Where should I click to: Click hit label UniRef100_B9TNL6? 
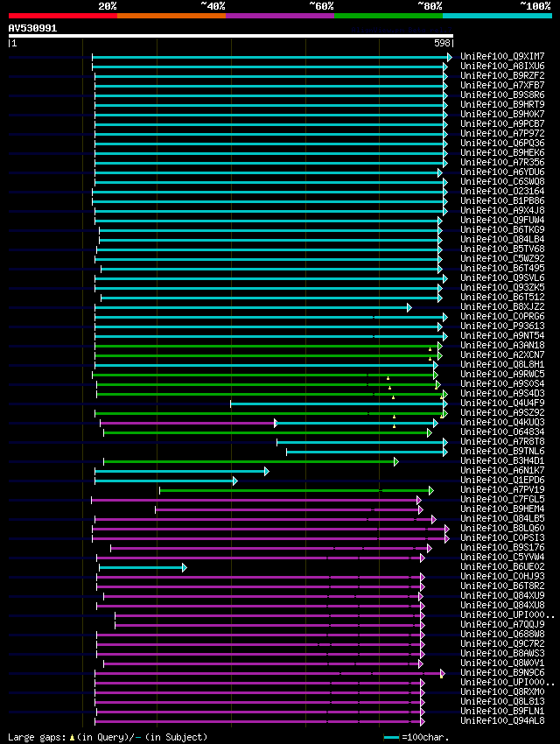(x=502, y=452)
